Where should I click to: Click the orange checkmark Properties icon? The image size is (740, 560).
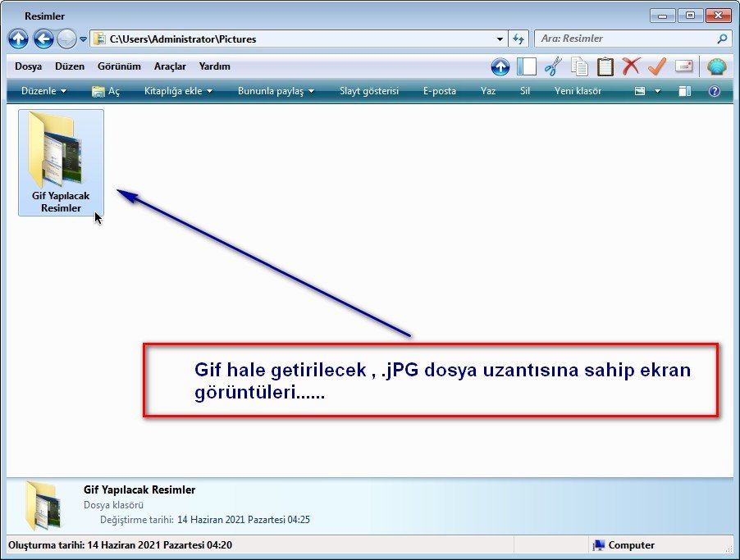(657, 66)
